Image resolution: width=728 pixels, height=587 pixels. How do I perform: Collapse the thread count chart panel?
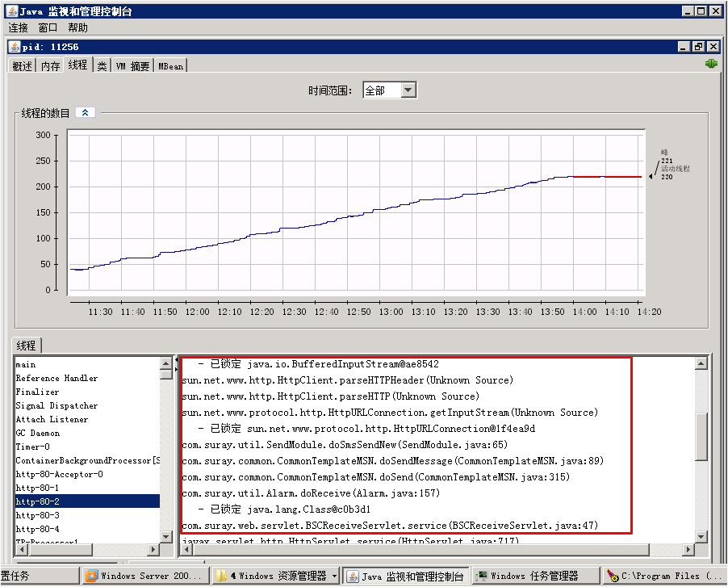[86, 112]
